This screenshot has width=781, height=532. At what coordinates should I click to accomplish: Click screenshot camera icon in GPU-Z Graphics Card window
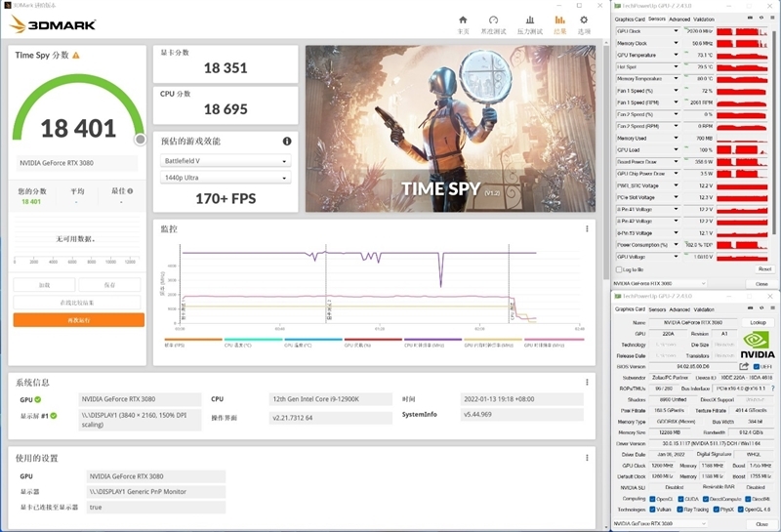click(x=750, y=308)
